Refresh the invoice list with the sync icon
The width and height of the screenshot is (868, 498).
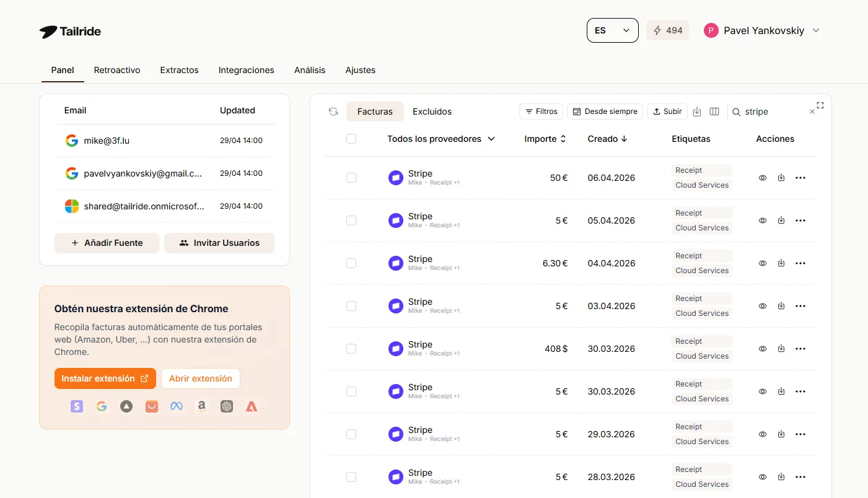333,111
